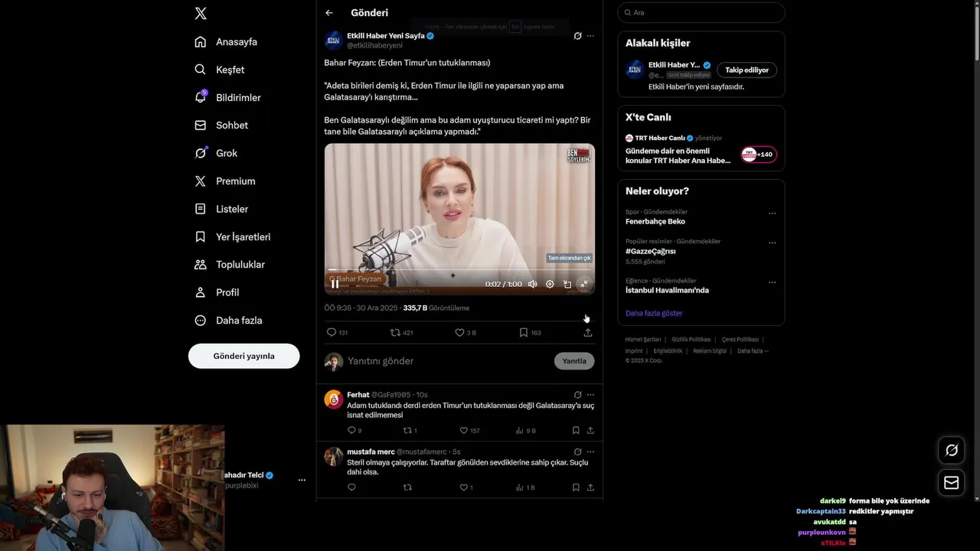Open Listeler from the sidebar
The height and width of the screenshot is (551, 980).
(221, 209)
